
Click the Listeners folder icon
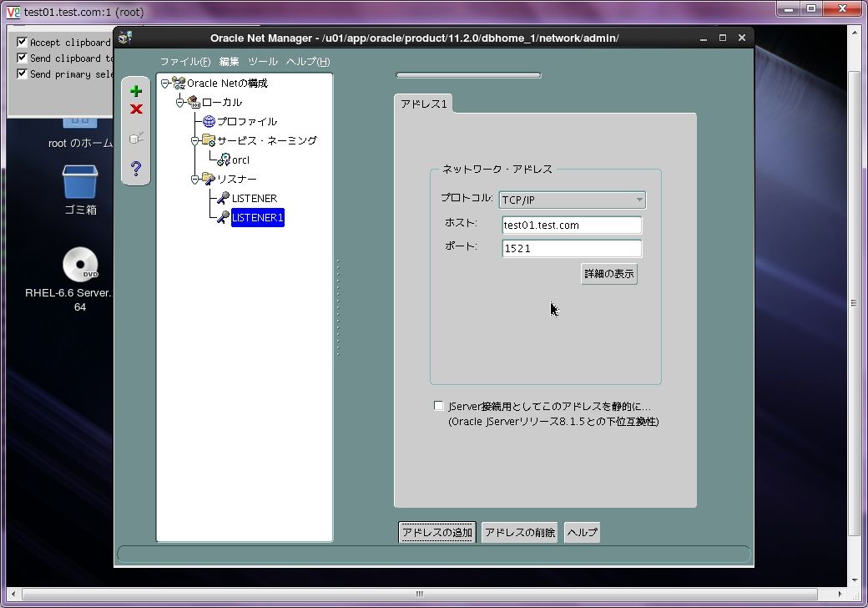(209, 179)
